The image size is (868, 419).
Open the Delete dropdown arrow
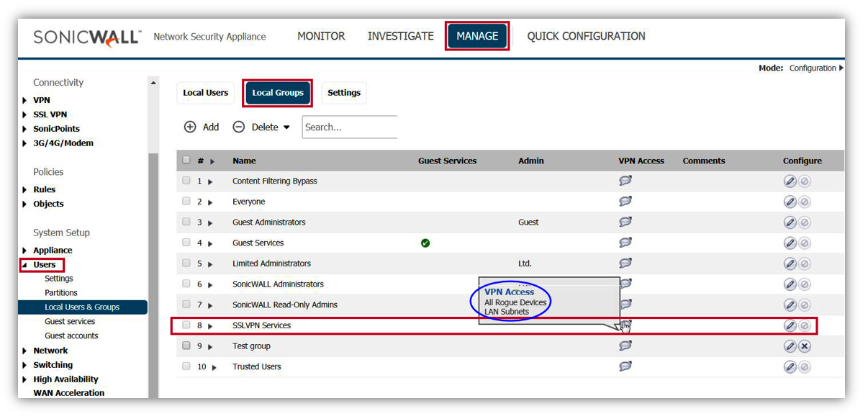(286, 127)
